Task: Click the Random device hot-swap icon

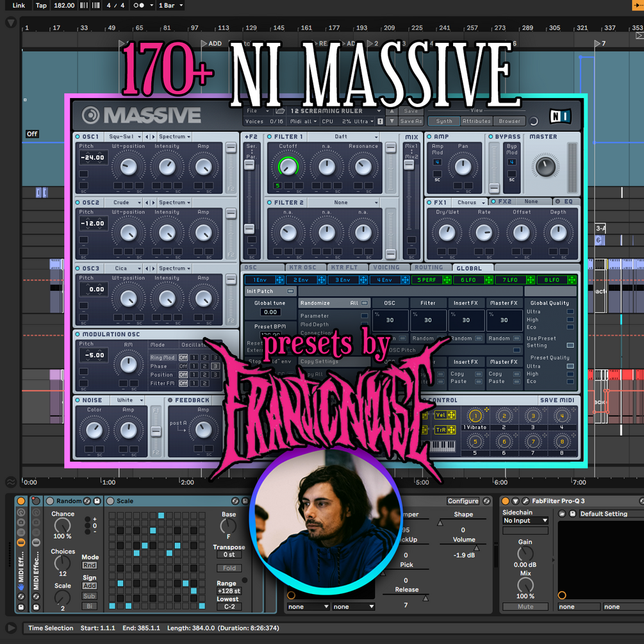Action: coord(87,501)
